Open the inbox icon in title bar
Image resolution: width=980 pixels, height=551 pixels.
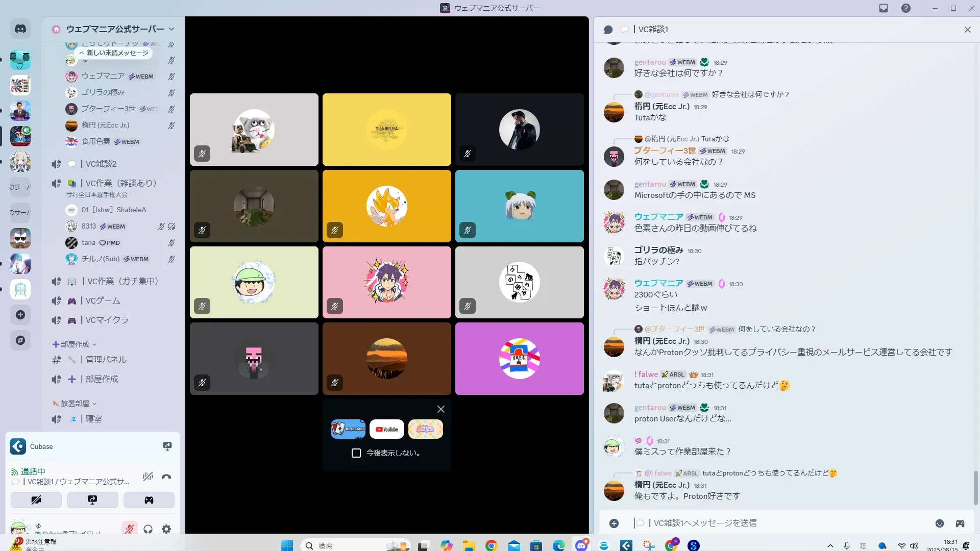click(x=884, y=8)
